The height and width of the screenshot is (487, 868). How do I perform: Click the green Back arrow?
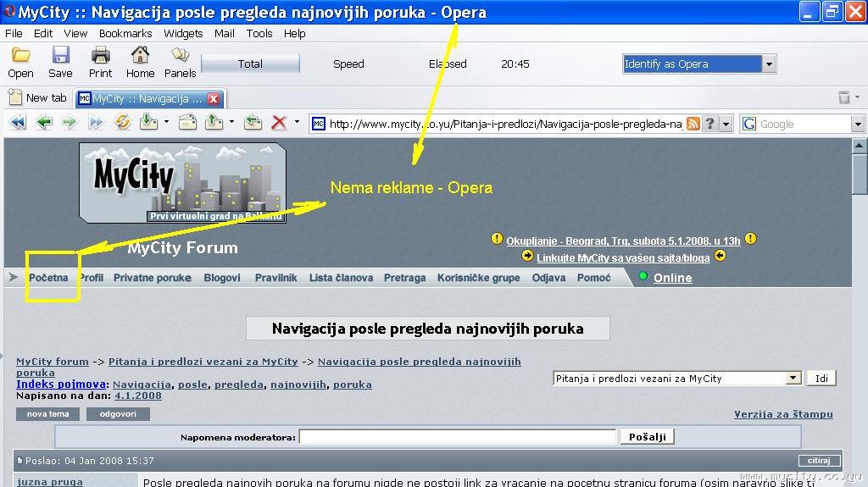click(x=44, y=122)
